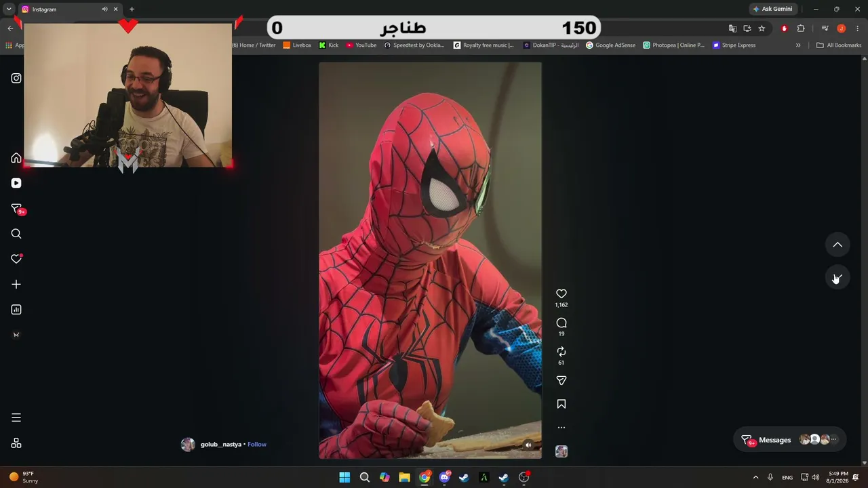868x488 pixels.
Task: Open the Chrome extensions puzzle icon
Action: point(801,28)
